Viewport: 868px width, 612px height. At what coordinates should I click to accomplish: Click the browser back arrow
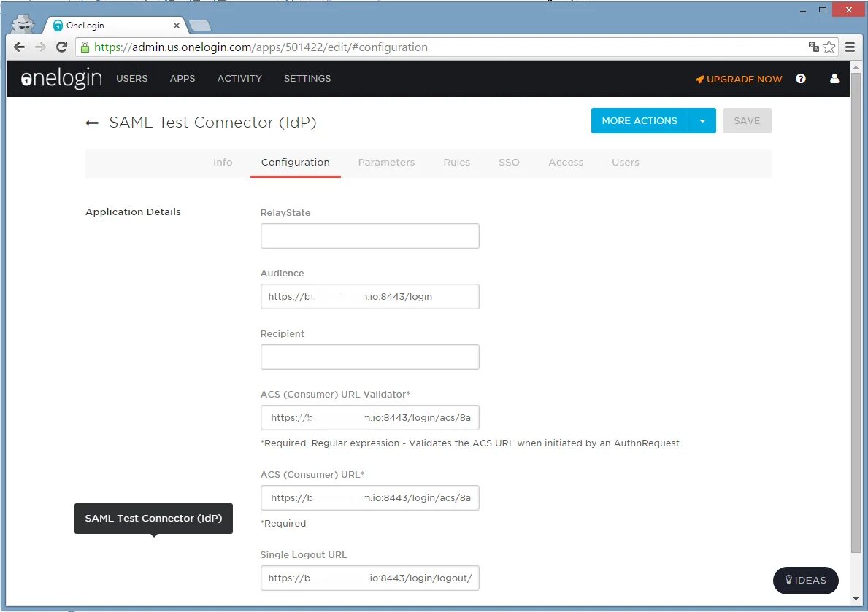(x=20, y=47)
